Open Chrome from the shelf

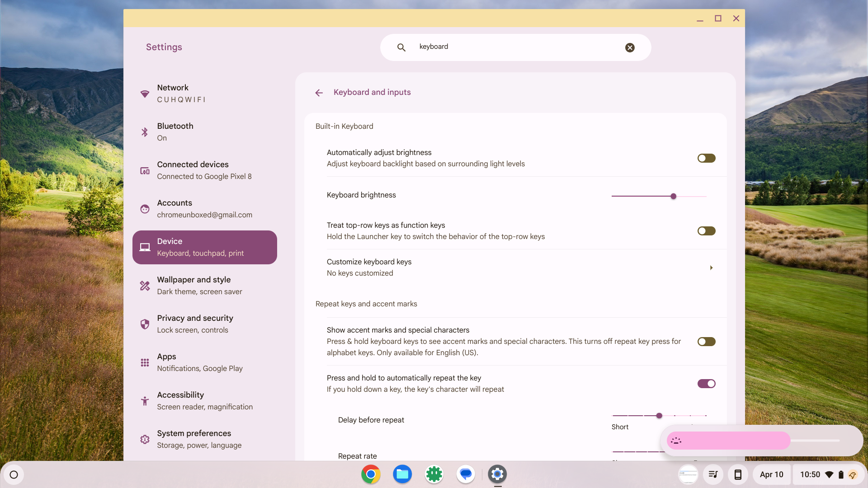(x=371, y=474)
